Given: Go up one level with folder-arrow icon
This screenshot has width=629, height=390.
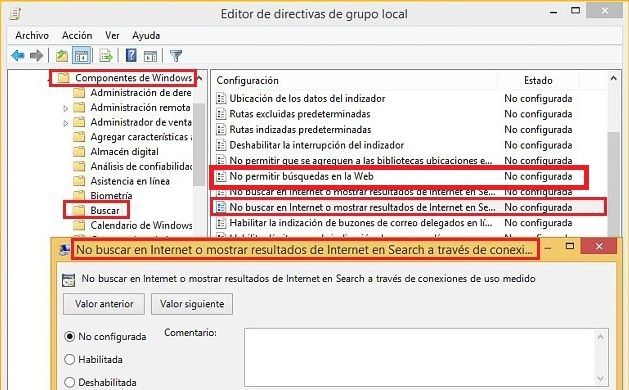Looking at the screenshot, I should click(x=62, y=56).
